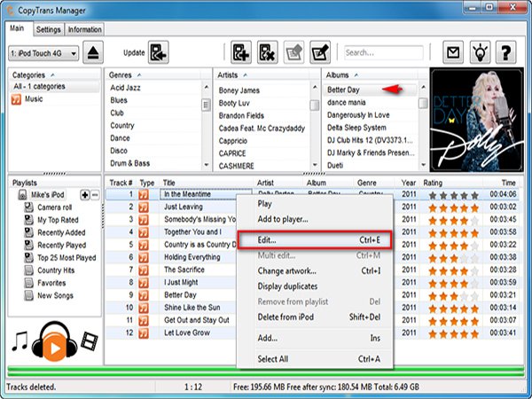Click the Update sync icon

[158, 52]
